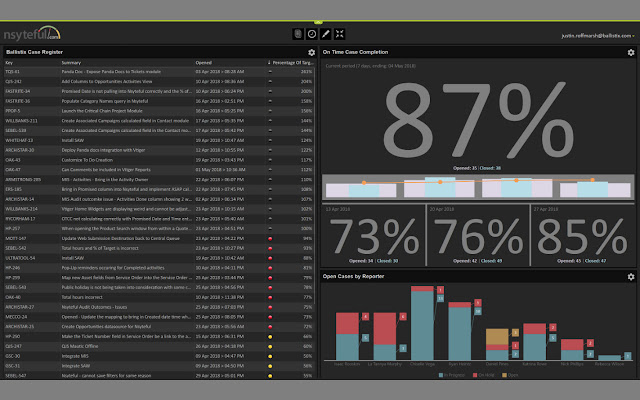
Task: Click the clock icon in top toolbar
Action: 311,34
